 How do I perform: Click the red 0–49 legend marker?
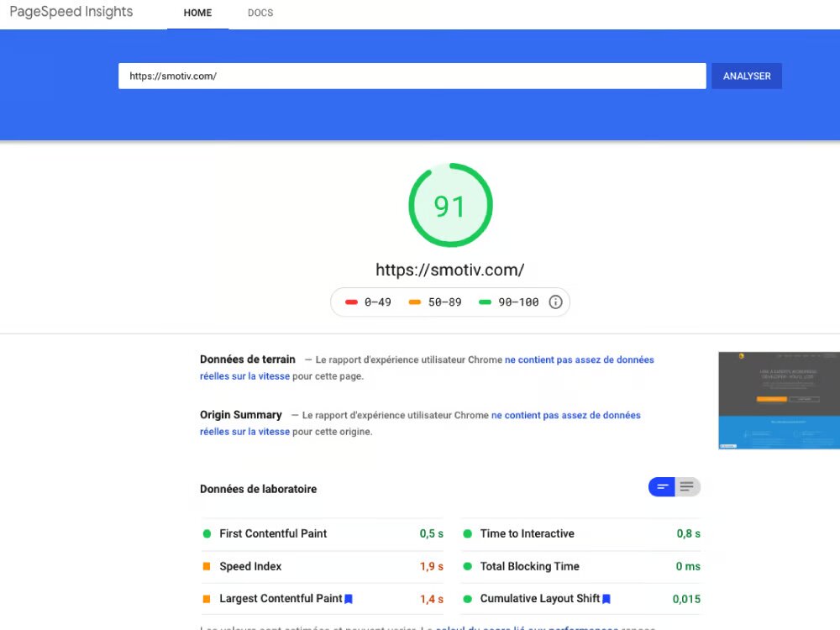(351, 302)
